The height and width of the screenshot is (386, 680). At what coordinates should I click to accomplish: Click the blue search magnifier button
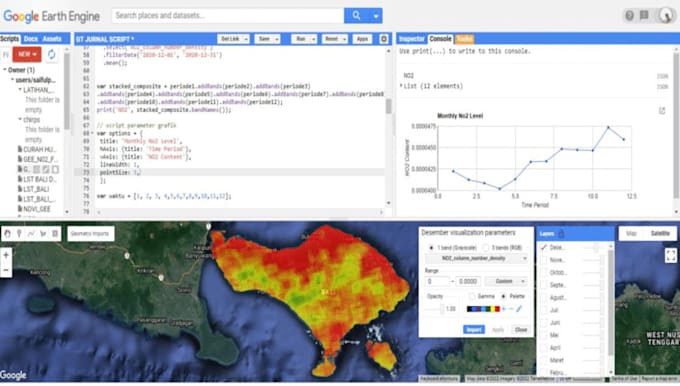point(356,16)
